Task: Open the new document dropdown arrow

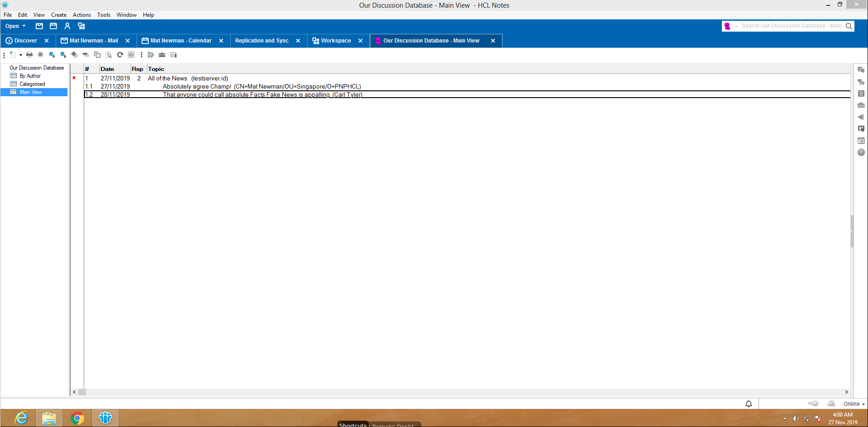Action: pyautogui.click(x=21, y=55)
